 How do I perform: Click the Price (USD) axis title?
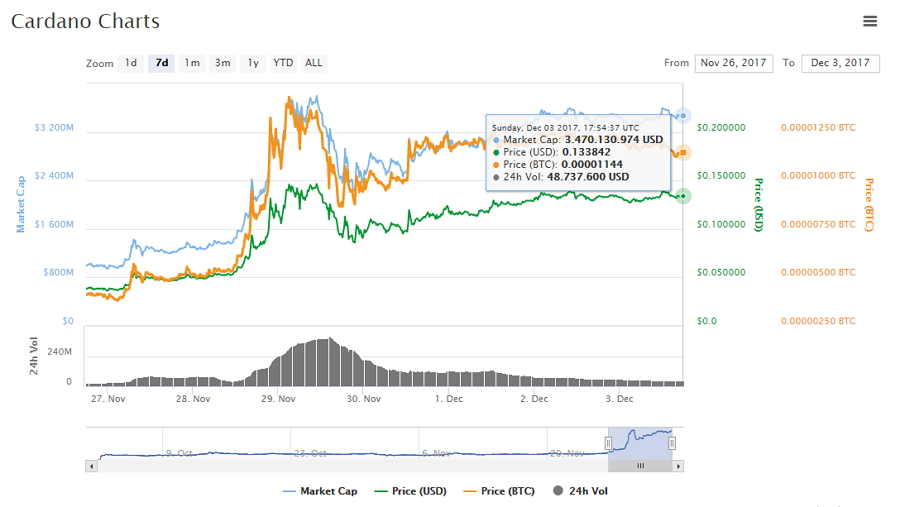pyautogui.click(x=758, y=205)
